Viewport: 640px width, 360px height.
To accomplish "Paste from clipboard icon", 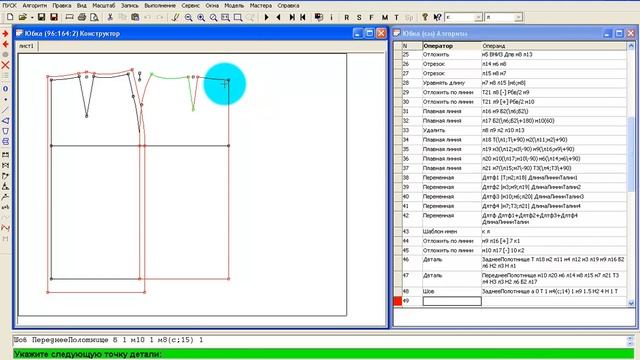I will tap(135, 17).
